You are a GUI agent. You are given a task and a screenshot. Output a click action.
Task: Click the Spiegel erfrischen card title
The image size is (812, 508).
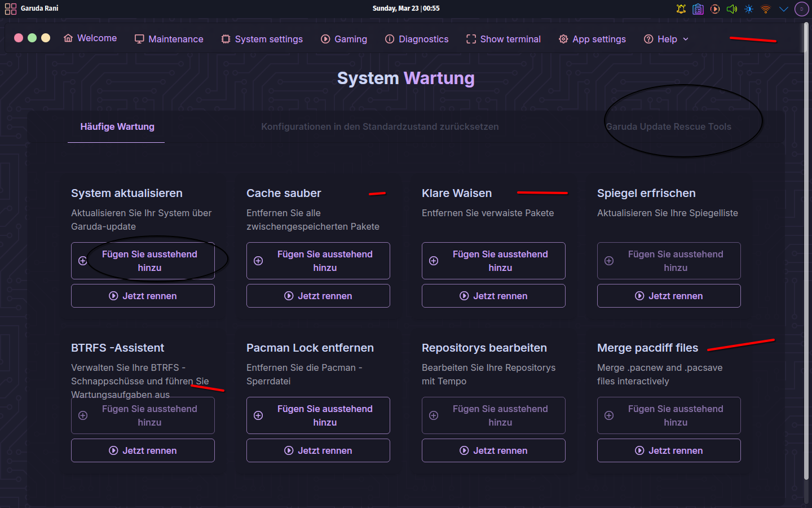click(x=646, y=193)
